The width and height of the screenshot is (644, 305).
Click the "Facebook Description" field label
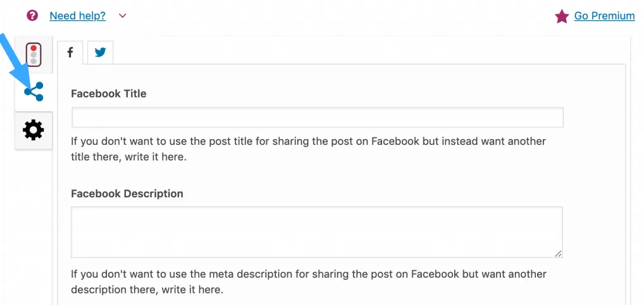pos(127,194)
